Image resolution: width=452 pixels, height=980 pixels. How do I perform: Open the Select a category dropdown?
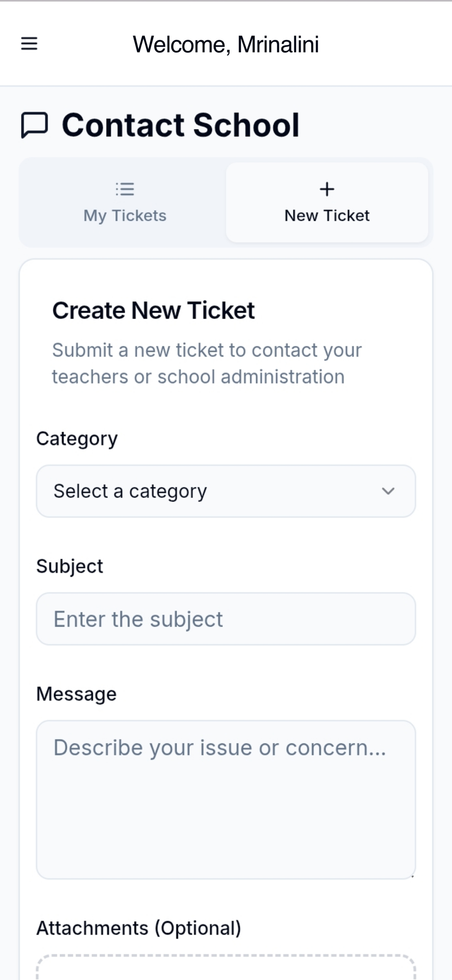(x=215, y=491)
